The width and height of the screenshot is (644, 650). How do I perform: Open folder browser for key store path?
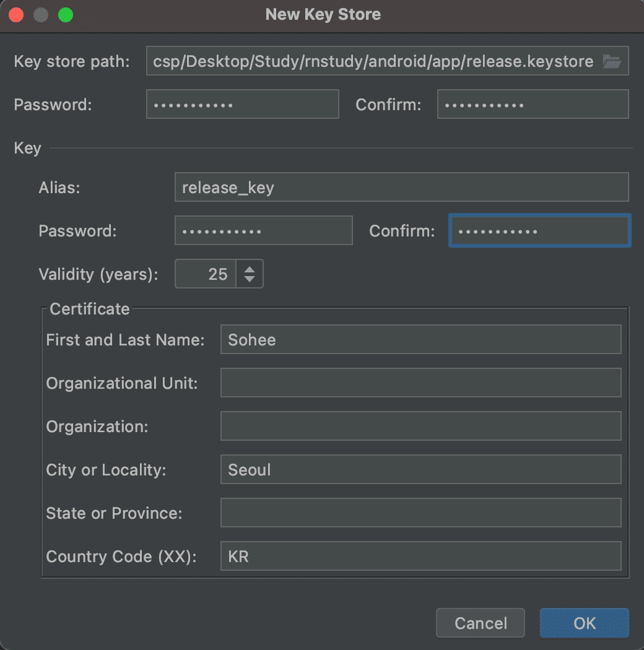pyautogui.click(x=612, y=61)
